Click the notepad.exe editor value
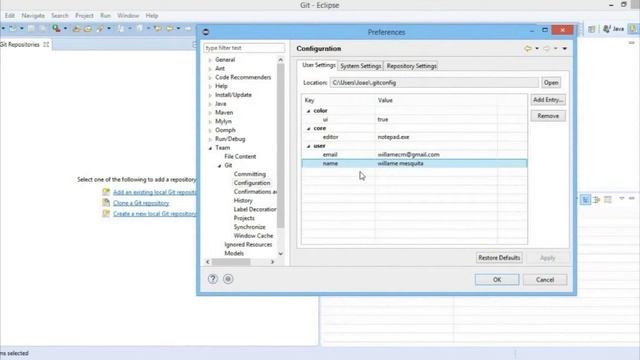This screenshot has width=640, height=360. pos(393,137)
